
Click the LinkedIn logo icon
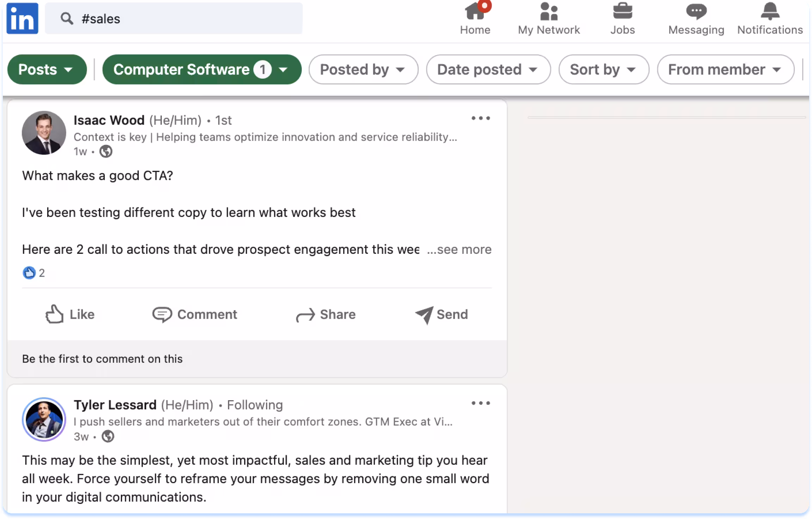point(22,18)
